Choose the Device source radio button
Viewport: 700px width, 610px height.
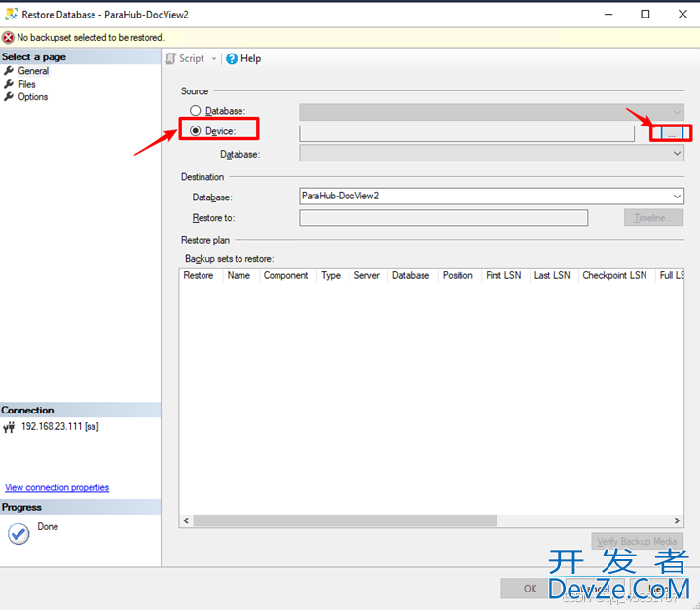(195, 130)
